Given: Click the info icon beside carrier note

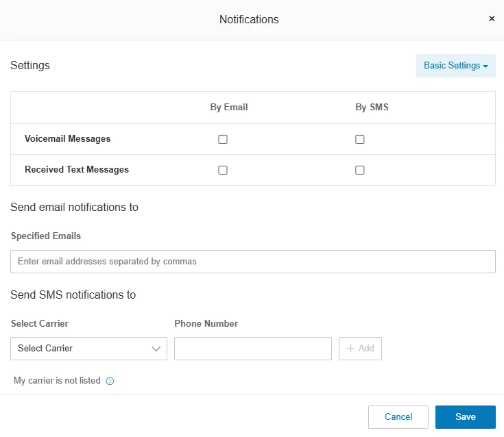Looking at the screenshot, I should click(110, 382).
